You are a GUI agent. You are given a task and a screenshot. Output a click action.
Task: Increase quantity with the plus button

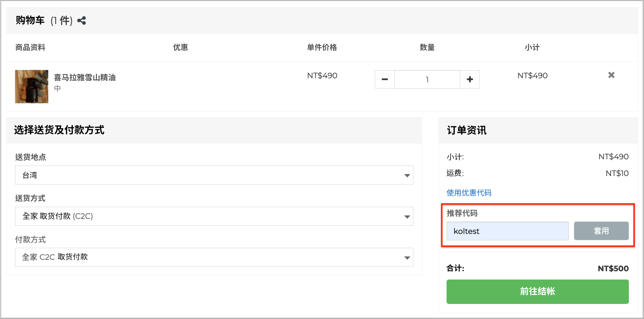coord(470,79)
